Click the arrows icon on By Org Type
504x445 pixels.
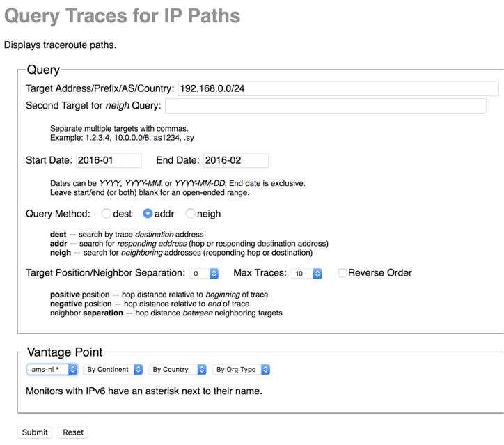click(265, 369)
